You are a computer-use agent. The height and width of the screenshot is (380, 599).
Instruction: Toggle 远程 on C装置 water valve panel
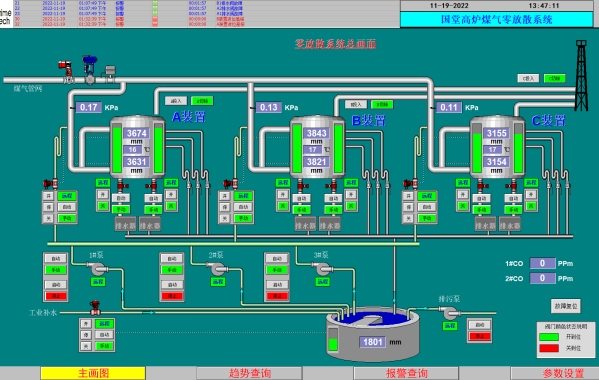427,196
